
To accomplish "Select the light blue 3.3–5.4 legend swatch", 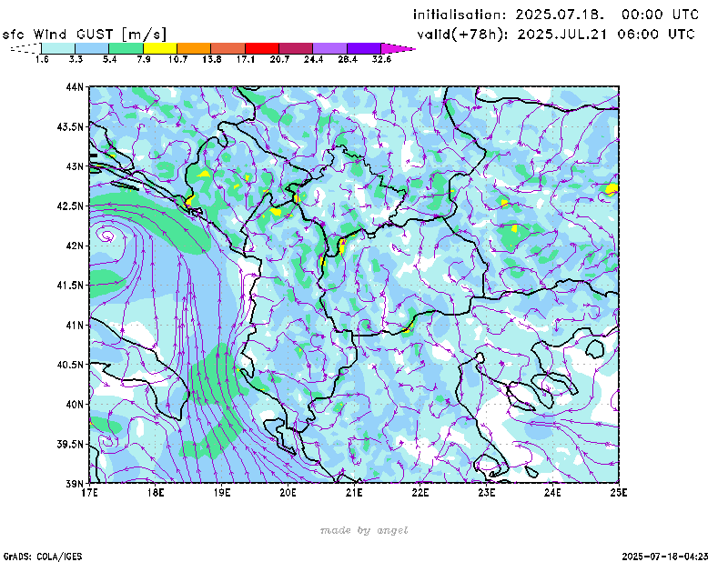I will tap(92, 47).
